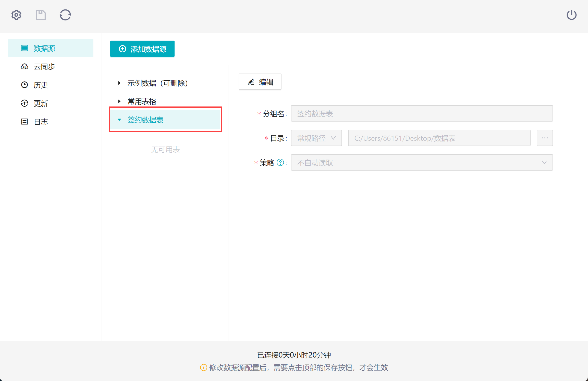This screenshot has height=381, width=588.
Task: Click the 编辑 button
Action: (x=260, y=82)
